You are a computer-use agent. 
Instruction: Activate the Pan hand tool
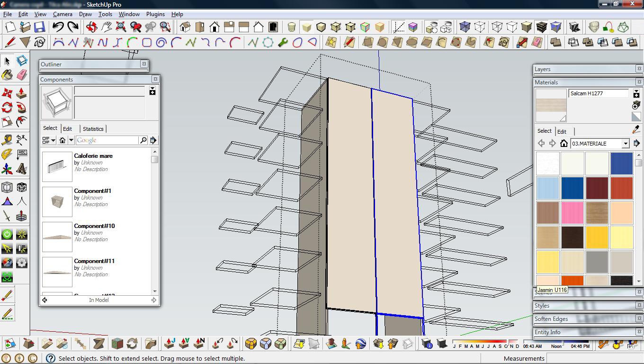(107, 27)
